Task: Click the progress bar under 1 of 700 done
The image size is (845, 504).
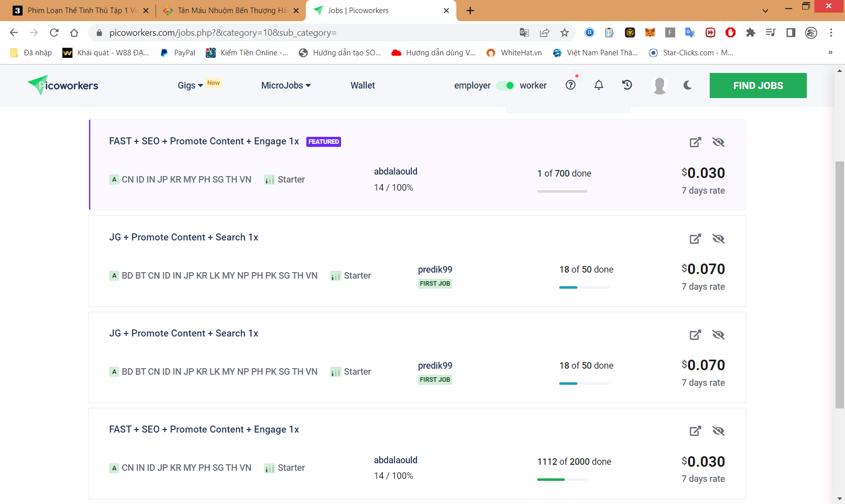Action: [x=562, y=191]
